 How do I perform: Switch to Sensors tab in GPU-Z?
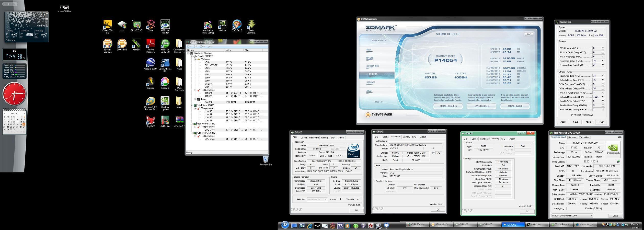(x=572, y=137)
